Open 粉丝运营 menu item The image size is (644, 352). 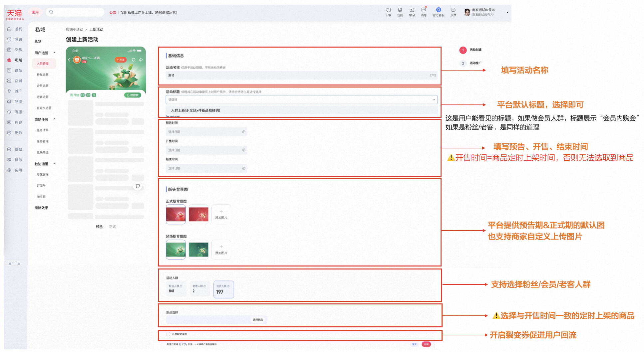tap(43, 75)
